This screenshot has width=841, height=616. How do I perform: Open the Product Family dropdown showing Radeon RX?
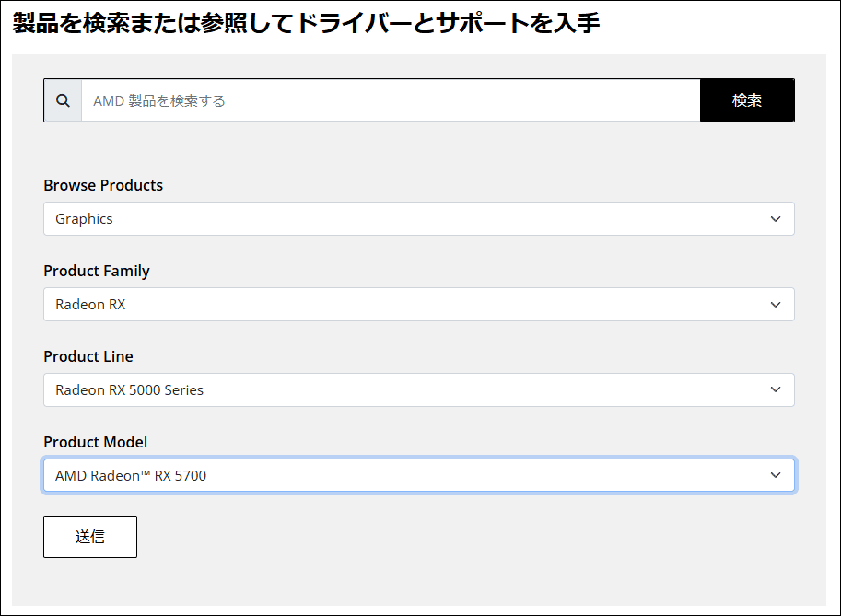pos(419,305)
